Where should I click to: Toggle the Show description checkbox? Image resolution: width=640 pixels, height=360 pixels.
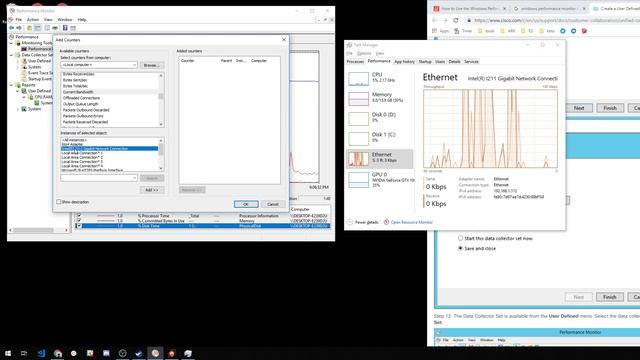[59, 202]
